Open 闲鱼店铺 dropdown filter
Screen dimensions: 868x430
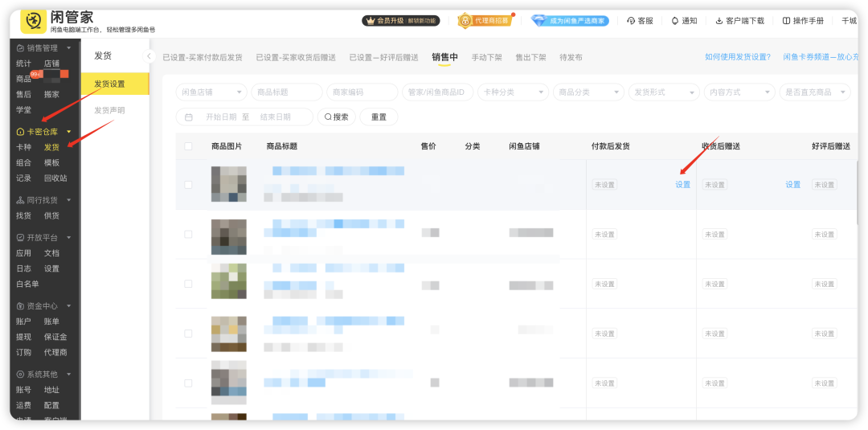pos(211,92)
